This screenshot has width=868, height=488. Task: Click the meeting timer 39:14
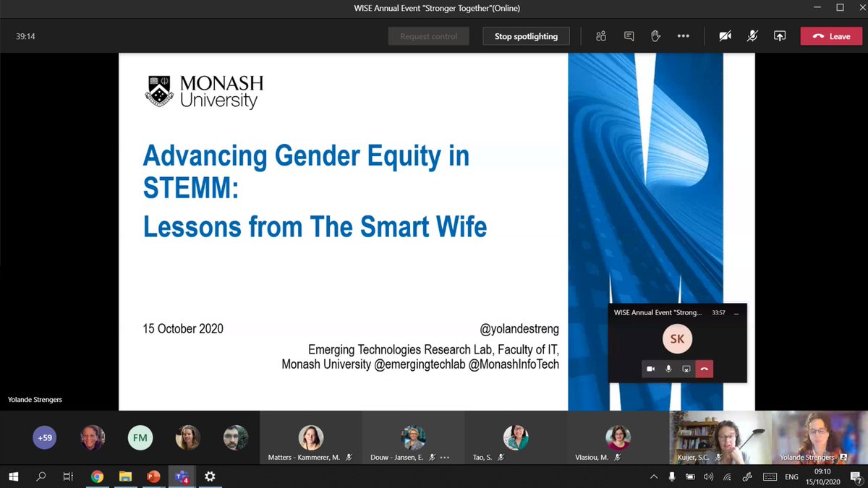[x=26, y=36]
